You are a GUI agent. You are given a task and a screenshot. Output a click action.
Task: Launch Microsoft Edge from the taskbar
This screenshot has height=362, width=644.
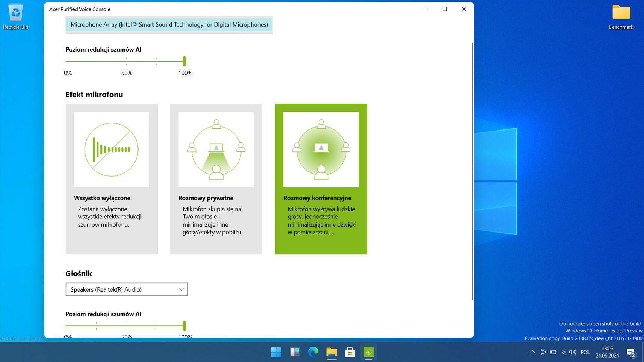click(x=313, y=352)
